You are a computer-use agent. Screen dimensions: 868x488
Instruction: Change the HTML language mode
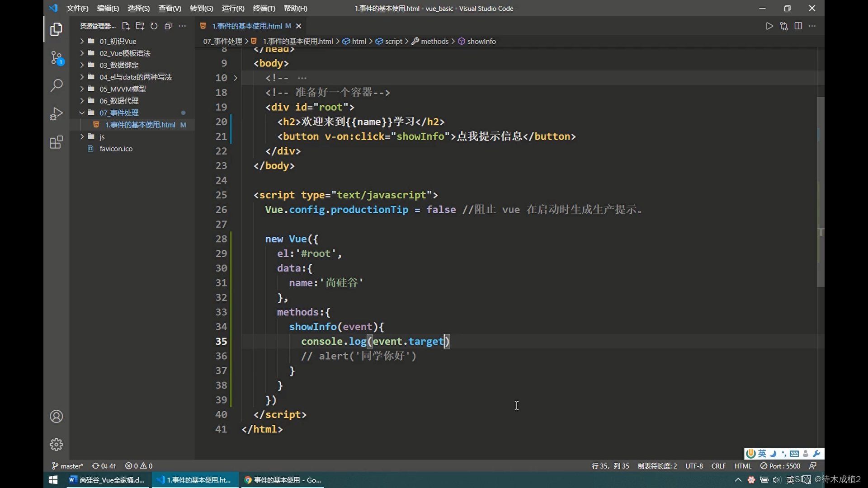point(743,466)
